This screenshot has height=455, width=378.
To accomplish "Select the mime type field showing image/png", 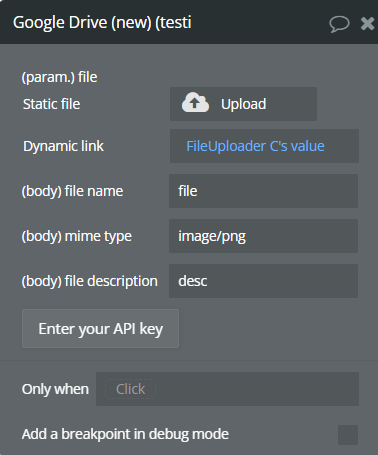I will (263, 236).
